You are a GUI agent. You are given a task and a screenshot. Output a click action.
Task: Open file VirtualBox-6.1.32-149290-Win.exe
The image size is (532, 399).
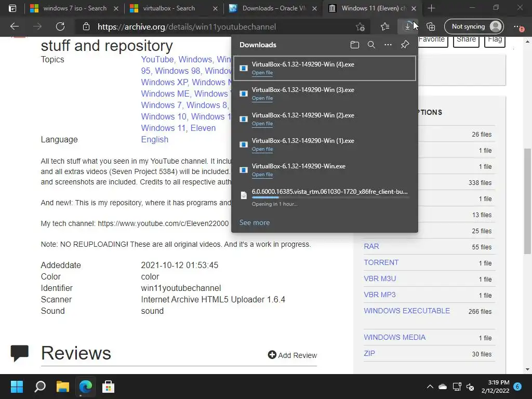pyautogui.click(x=262, y=175)
